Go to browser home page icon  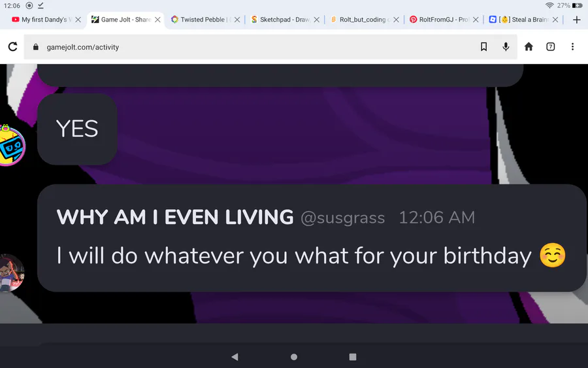pyautogui.click(x=529, y=46)
